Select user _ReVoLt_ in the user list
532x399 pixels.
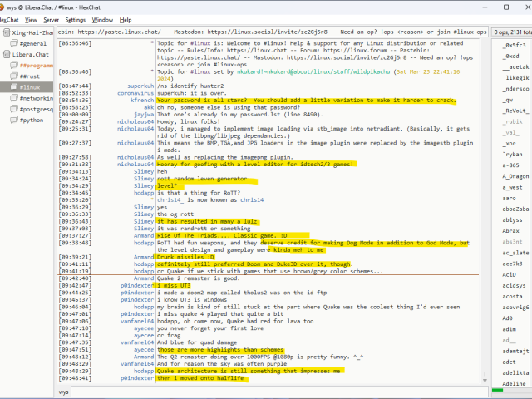tap(515, 110)
